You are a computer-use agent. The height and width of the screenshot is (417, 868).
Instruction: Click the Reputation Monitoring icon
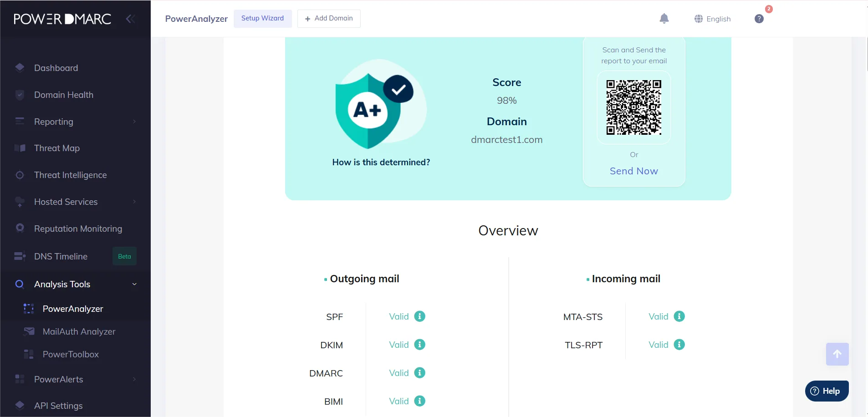pos(20,228)
